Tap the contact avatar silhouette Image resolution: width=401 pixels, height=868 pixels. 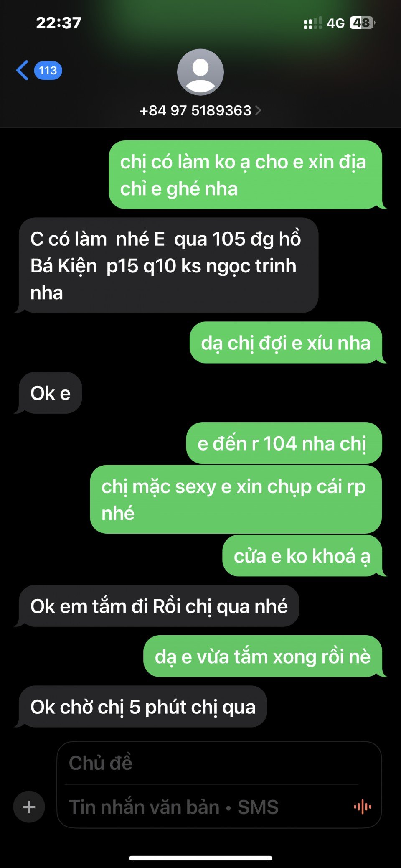200,72
